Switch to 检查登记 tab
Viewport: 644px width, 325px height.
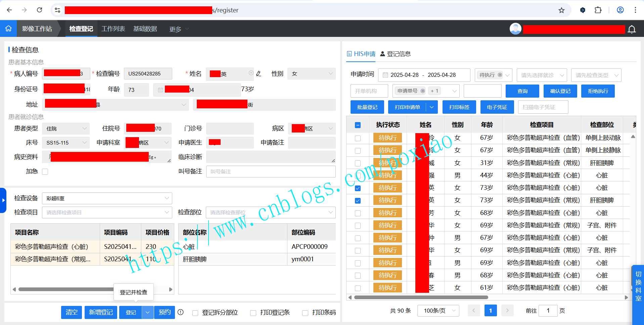pyautogui.click(x=81, y=29)
